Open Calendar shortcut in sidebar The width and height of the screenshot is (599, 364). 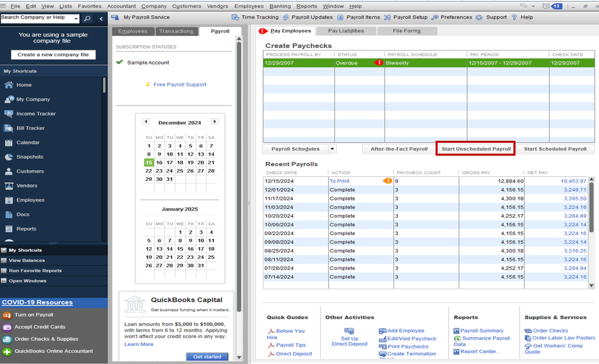(28, 143)
